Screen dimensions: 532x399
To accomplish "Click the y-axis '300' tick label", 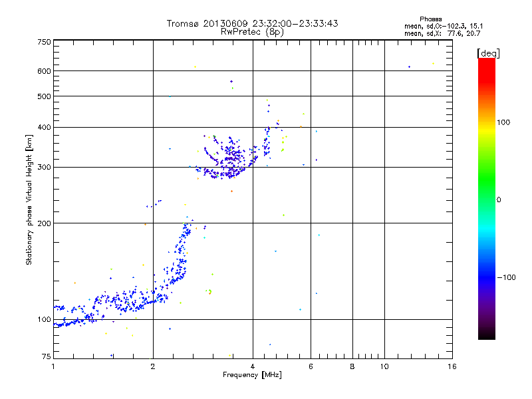I will [44, 168].
